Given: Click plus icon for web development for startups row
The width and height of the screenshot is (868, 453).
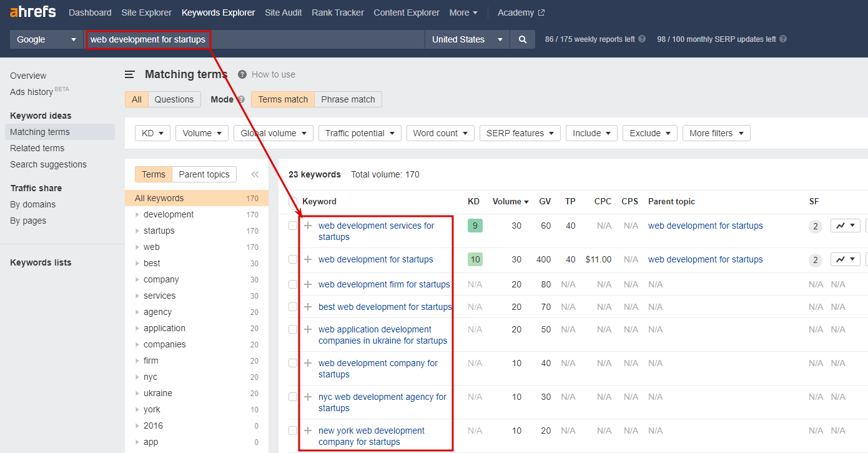Looking at the screenshot, I should pos(308,259).
